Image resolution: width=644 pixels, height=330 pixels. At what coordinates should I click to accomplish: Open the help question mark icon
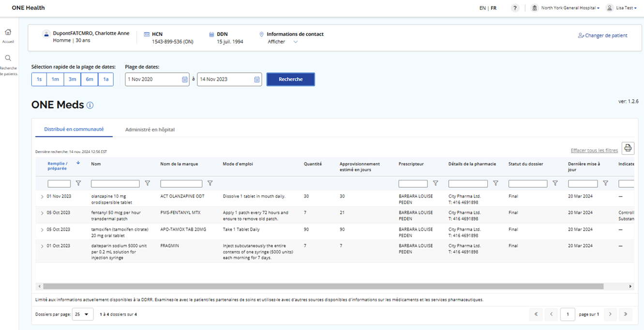click(x=515, y=8)
